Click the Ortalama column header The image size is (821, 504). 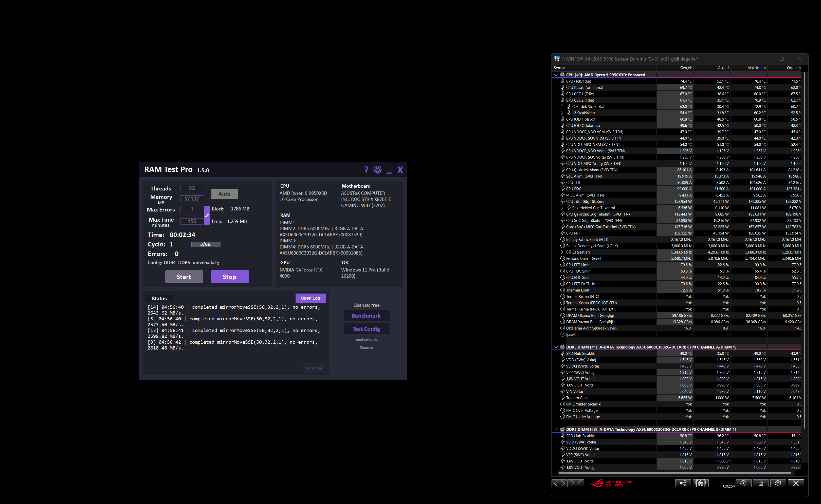[x=784, y=68]
